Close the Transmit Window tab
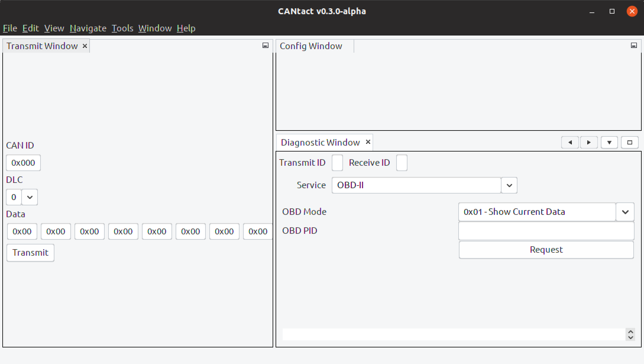 (85, 46)
